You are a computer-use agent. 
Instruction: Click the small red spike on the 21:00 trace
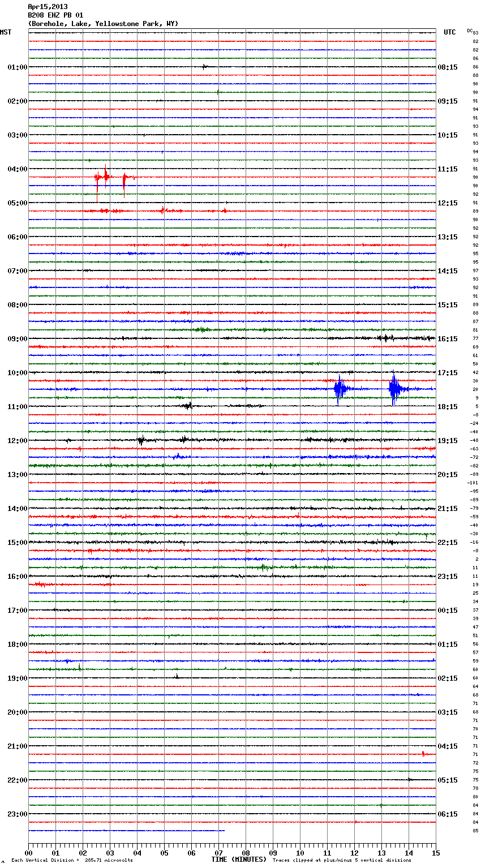pyautogui.click(x=423, y=754)
